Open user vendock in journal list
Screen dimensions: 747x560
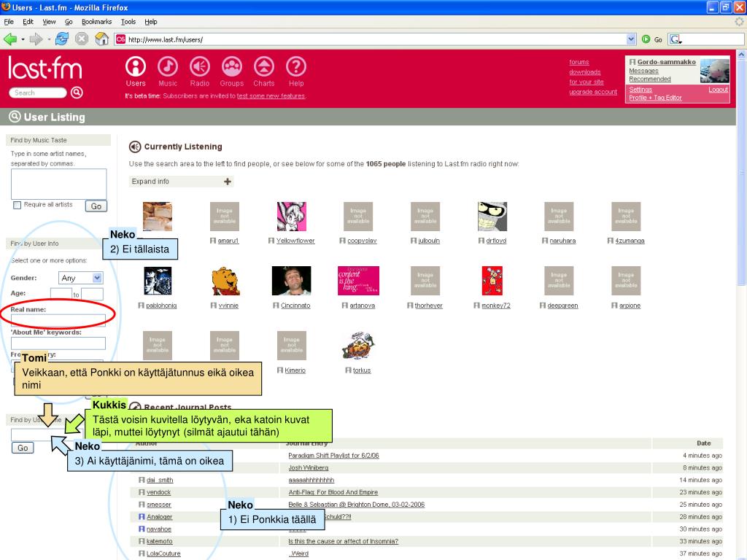coord(158,492)
